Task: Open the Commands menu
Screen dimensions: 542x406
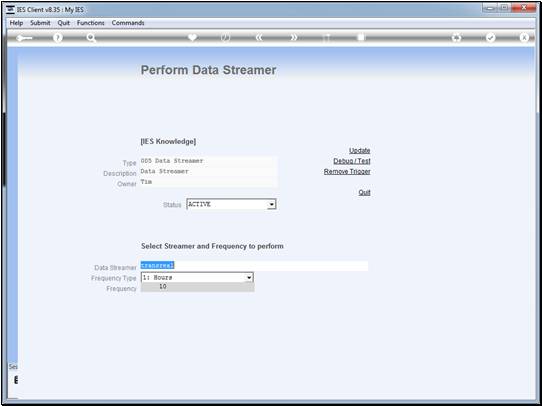Action: coord(128,23)
